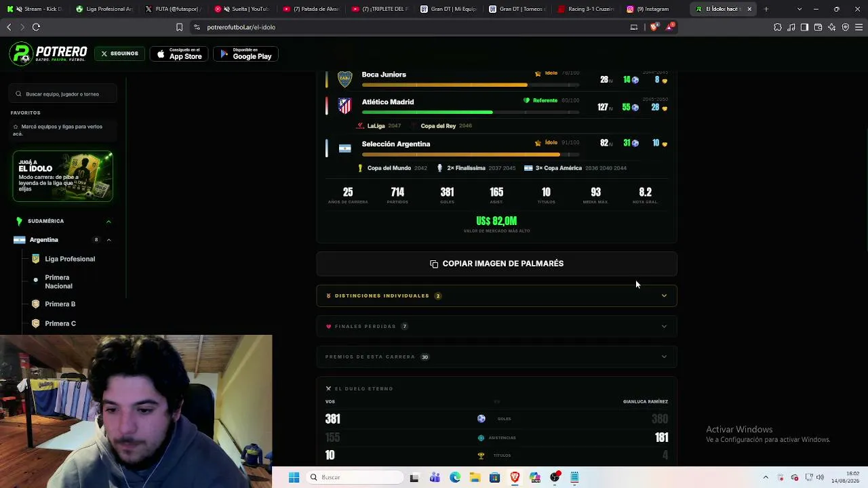Open Primera Nacional in the sidebar

point(58,282)
